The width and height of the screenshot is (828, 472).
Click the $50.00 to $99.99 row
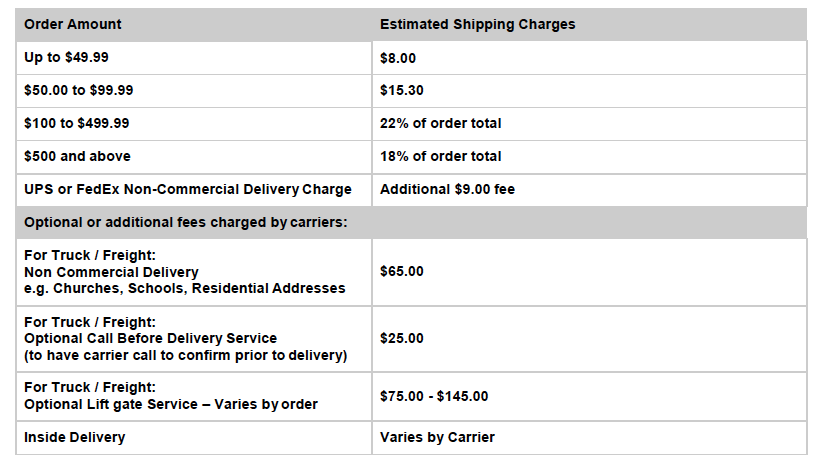point(411,91)
